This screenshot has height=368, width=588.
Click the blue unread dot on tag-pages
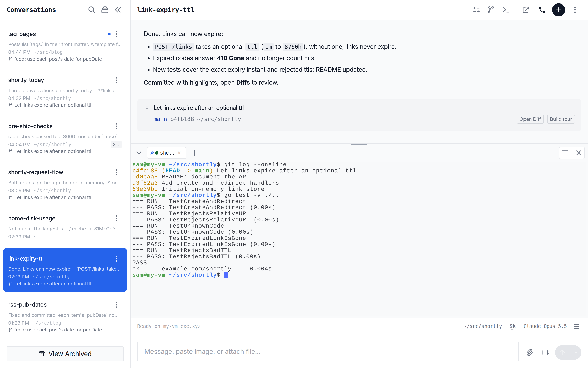pyautogui.click(x=109, y=34)
